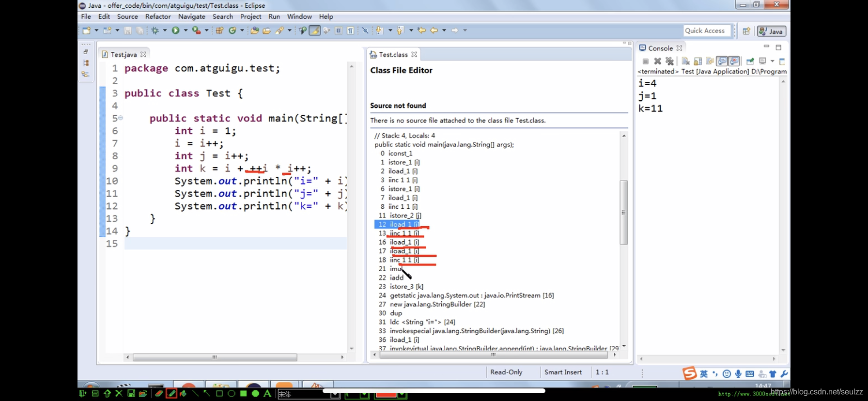This screenshot has height=401, width=868.
Task: Click the Pin Console icon
Action: tap(750, 61)
